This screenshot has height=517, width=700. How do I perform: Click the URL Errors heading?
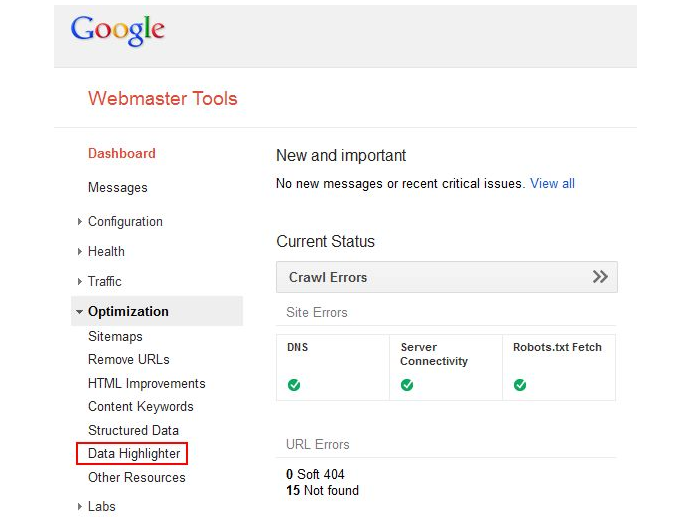click(x=318, y=445)
